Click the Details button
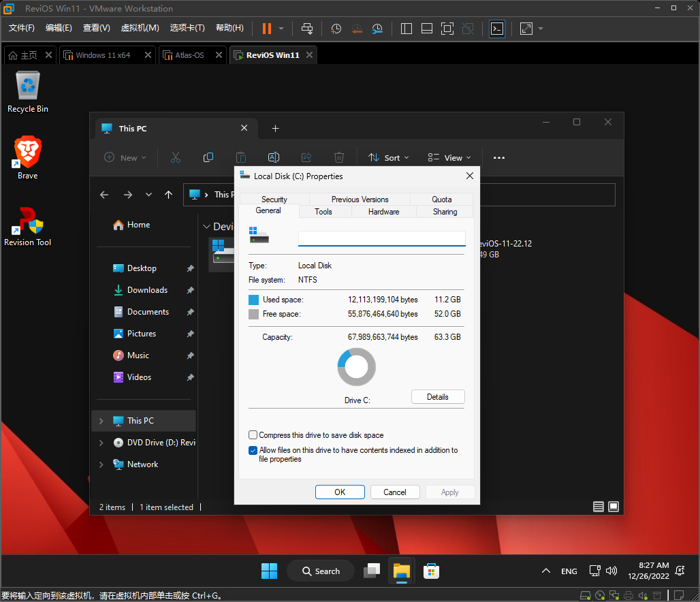Image resolution: width=700 pixels, height=602 pixels. pyautogui.click(x=438, y=397)
